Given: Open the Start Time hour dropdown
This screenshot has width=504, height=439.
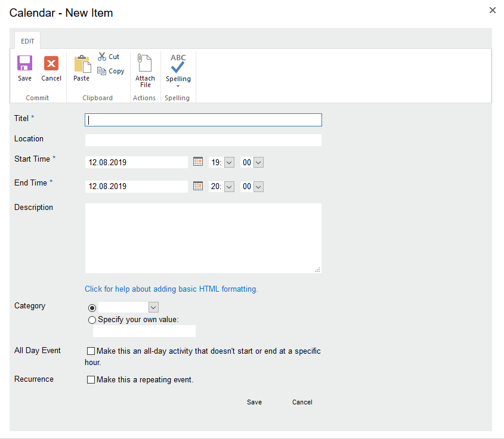Looking at the screenshot, I should pyautogui.click(x=228, y=162).
